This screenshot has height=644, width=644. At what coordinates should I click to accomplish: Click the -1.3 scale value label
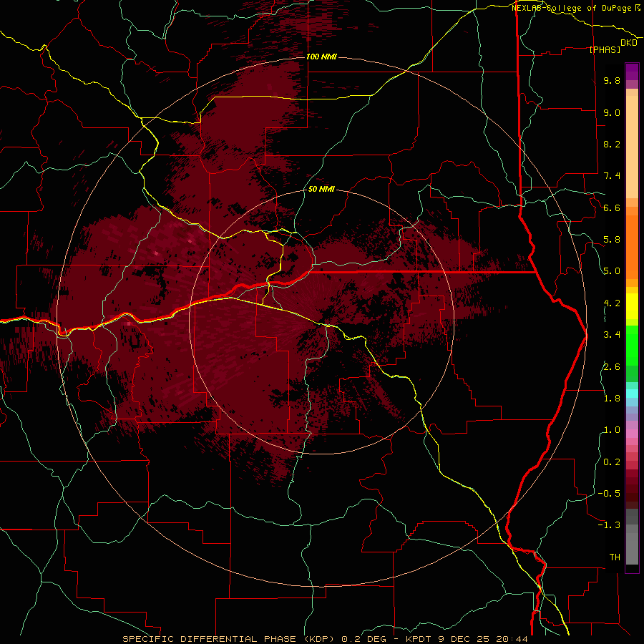pyautogui.click(x=609, y=525)
